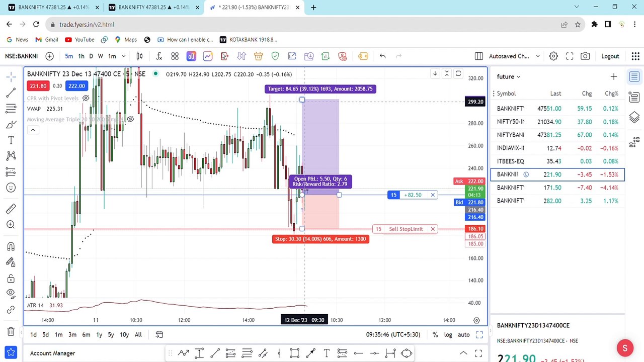
Task: Switch to the second BANKNIFTY browser tab
Action: (x=153, y=8)
